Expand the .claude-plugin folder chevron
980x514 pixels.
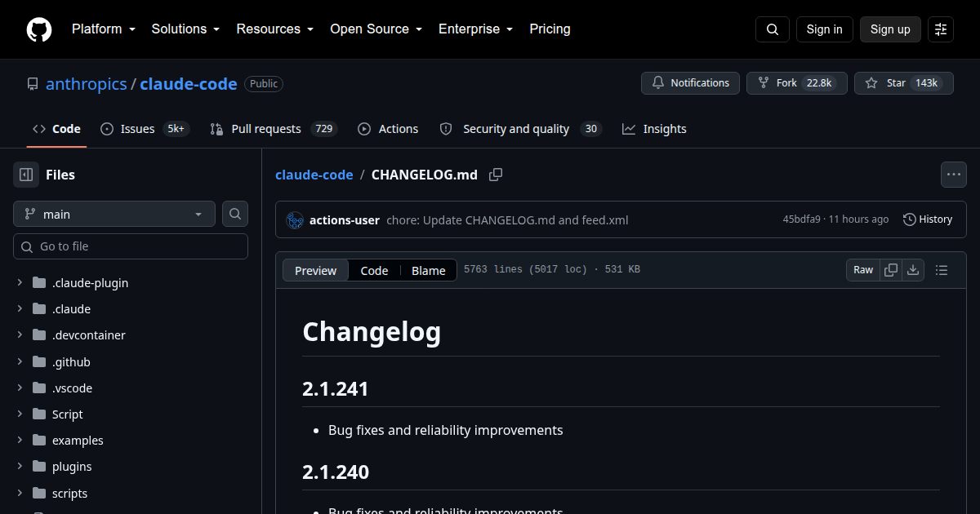(x=20, y=283)
